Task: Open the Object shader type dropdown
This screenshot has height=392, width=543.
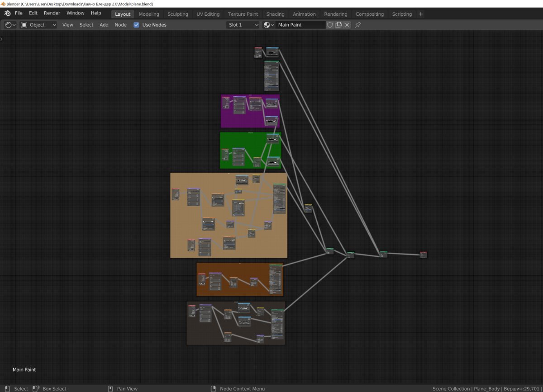Action: (x=39, y=25)
